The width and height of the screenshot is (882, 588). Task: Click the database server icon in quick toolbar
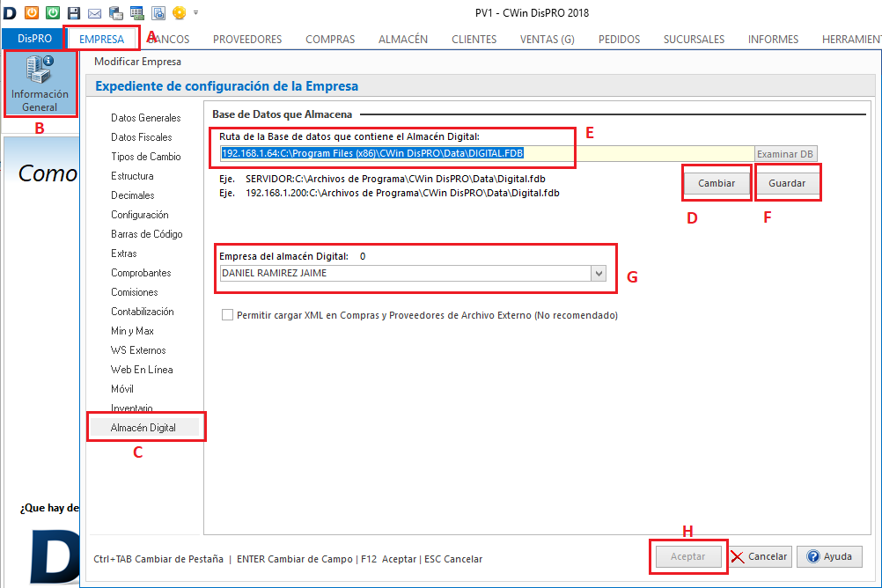[115, 12]
